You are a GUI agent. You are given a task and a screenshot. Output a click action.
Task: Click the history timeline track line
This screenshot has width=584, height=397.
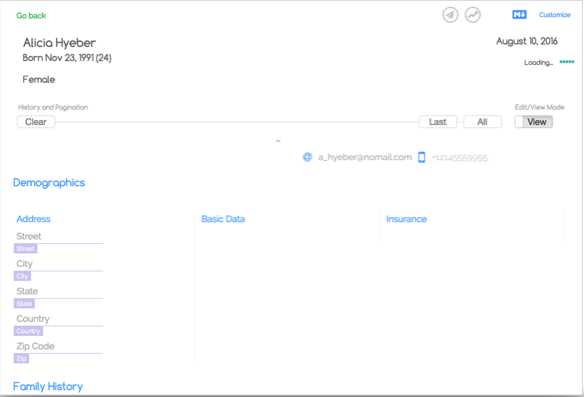tap(237, 122)
